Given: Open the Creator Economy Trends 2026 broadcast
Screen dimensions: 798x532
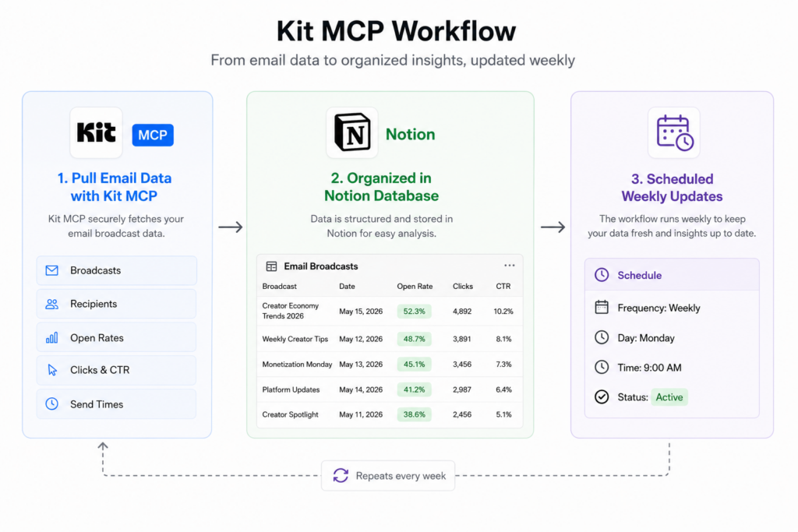Looking at the screenshot, I should coord(291,311).
